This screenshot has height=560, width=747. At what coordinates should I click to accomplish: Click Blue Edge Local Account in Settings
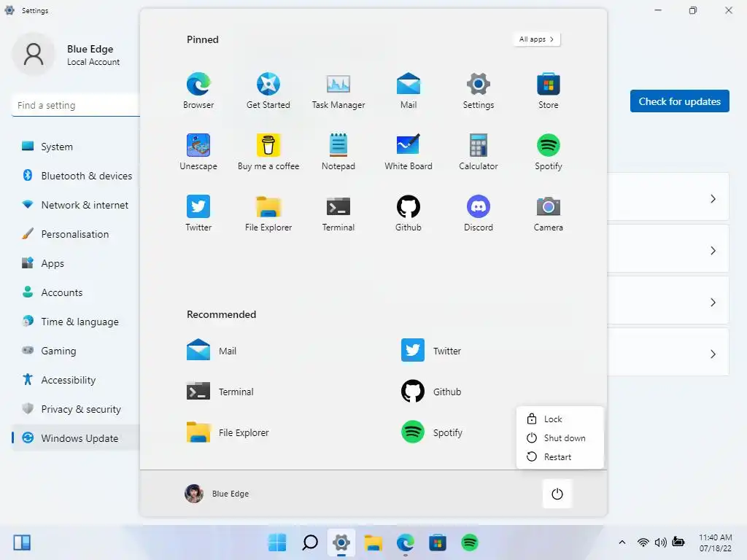(66, 55)
